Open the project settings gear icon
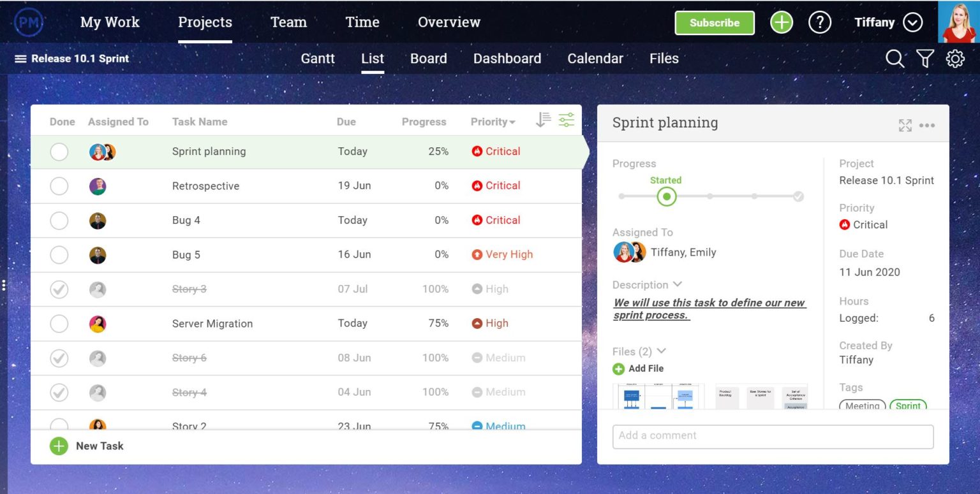 [955, 58]
